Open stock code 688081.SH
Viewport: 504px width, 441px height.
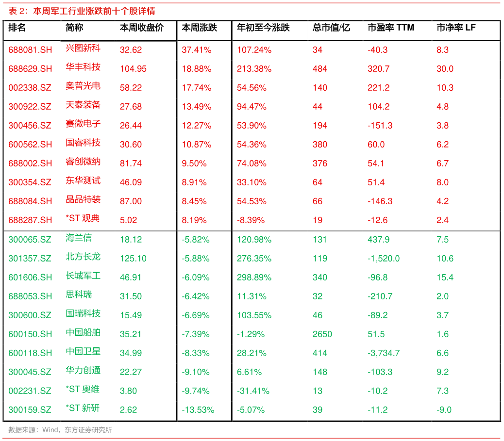click(x=30, y=49)
